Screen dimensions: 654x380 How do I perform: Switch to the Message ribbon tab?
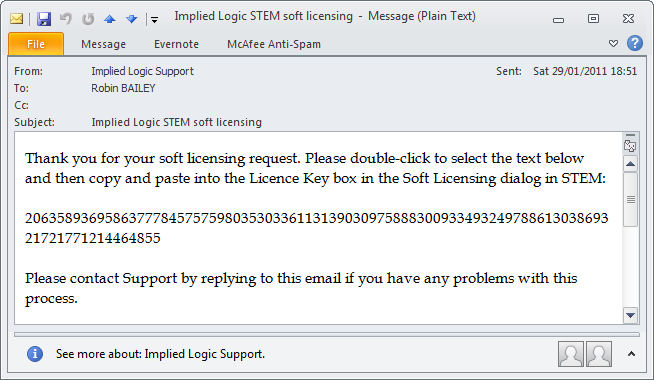click(x=103, y=44)
